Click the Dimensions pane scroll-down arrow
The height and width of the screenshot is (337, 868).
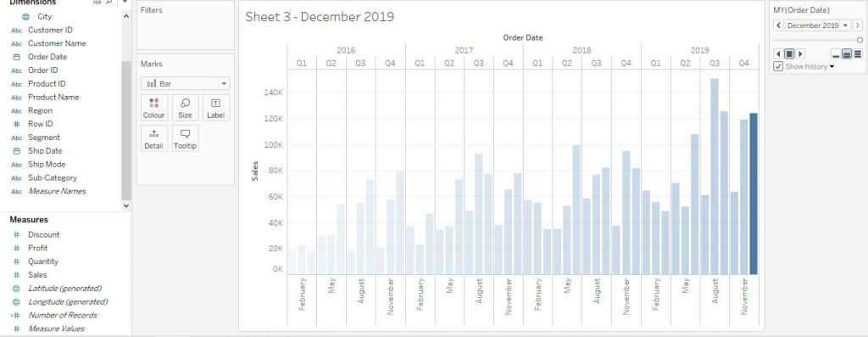tap(126, 205)
